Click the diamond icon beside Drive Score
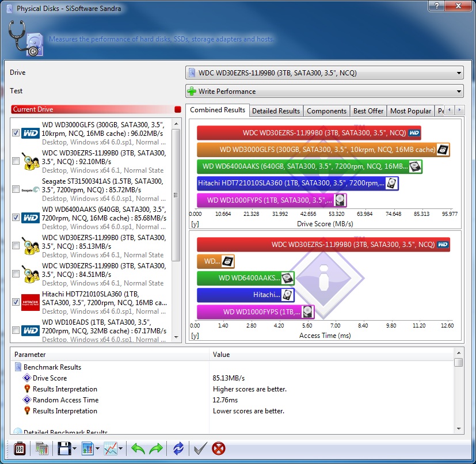Screen dimensions: 476x464 [27, 378]
